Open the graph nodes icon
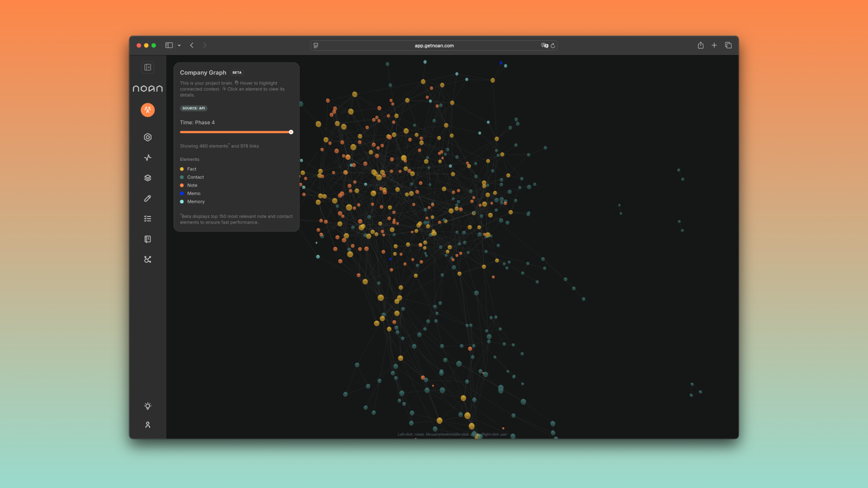 [x=148, y=259]
